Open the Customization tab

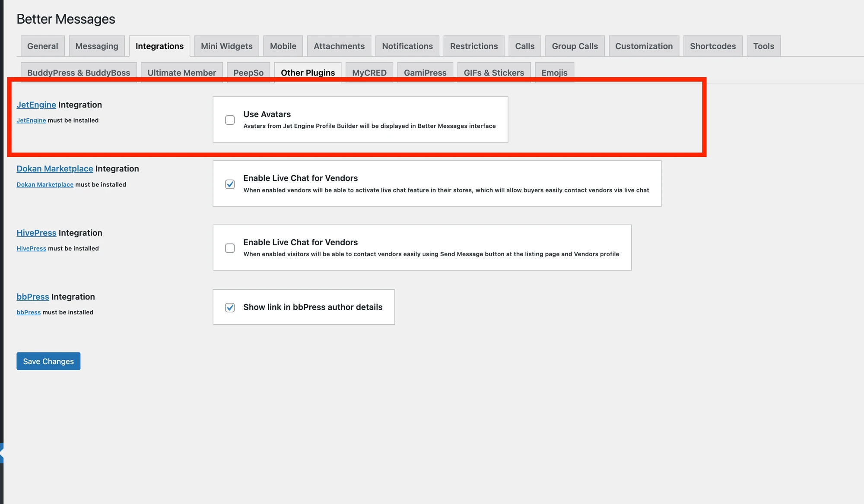click(x=644, y=46)
